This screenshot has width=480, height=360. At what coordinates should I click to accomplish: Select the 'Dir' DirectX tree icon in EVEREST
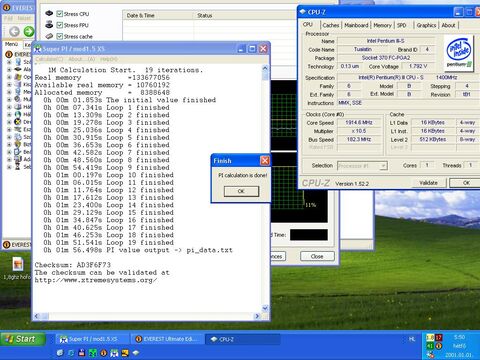[x=18, y=122]
